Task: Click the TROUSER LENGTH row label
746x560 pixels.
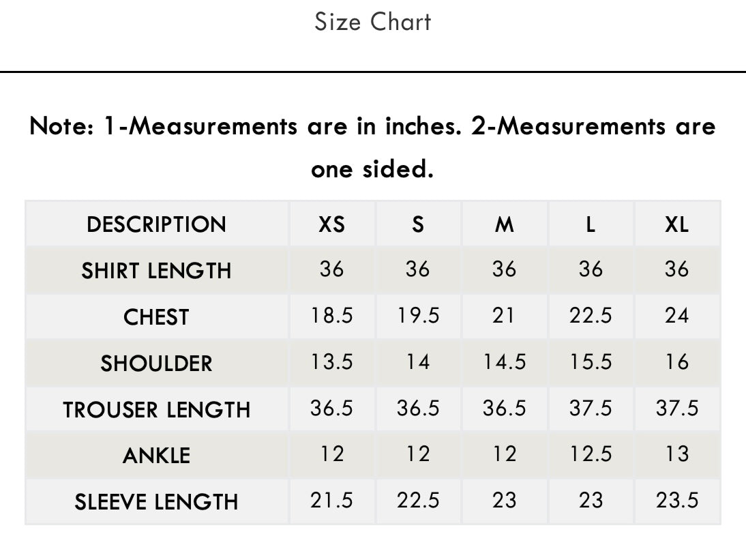Action: 157,410
